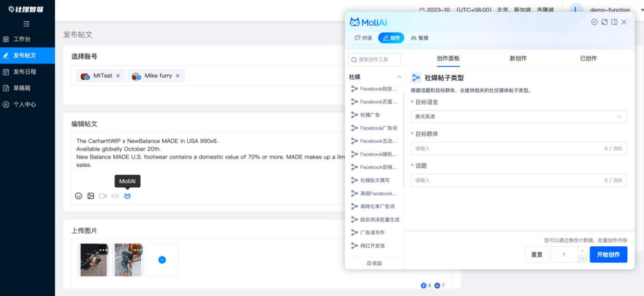Collapse the 社媒 tool category
Screen dimensions: 644x296
click(x=399, y=77)
